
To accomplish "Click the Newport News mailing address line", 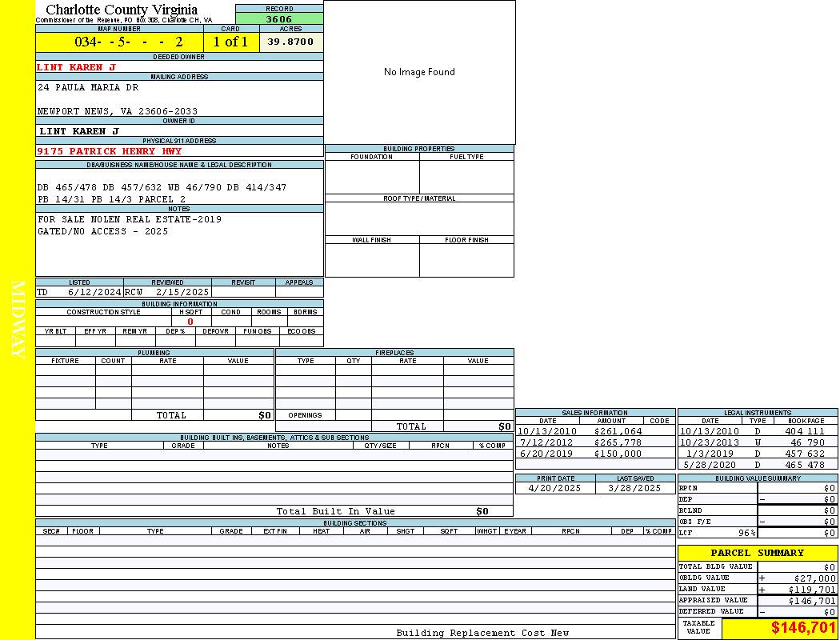I will pos(118,111).
